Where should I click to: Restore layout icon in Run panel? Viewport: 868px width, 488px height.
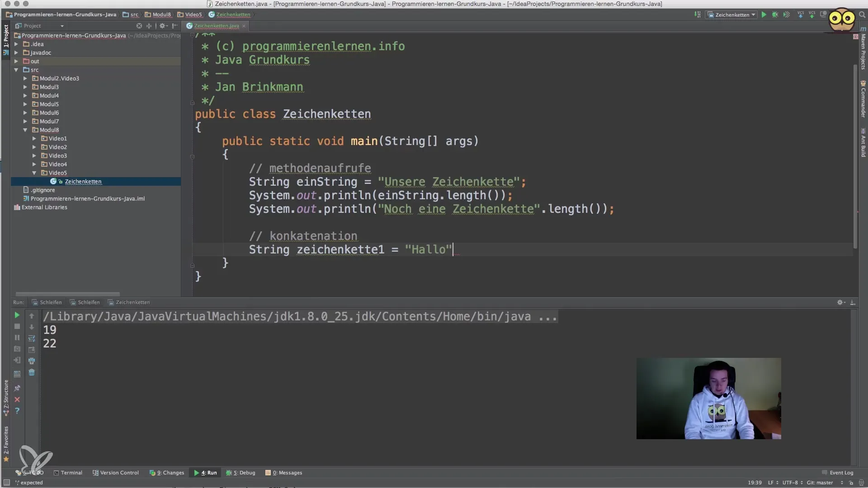[17, 374]
